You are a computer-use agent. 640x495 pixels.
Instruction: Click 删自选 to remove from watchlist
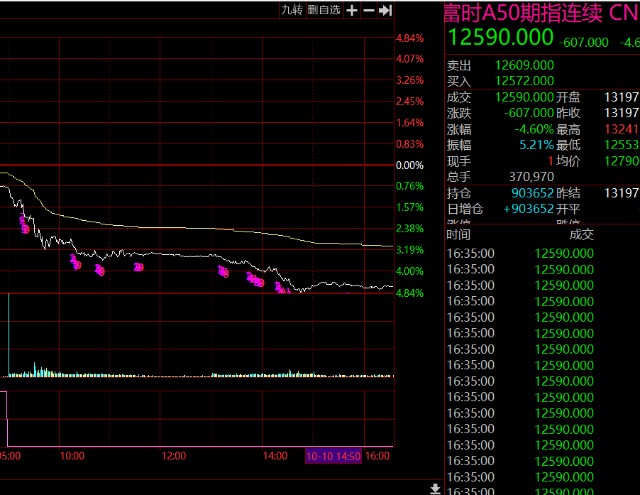(x=324, y=10)
